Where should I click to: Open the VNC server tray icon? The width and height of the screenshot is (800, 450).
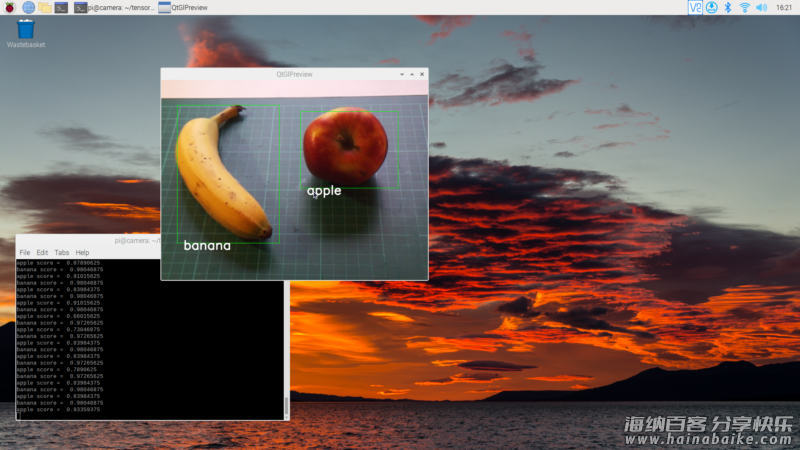pos(695,7)
